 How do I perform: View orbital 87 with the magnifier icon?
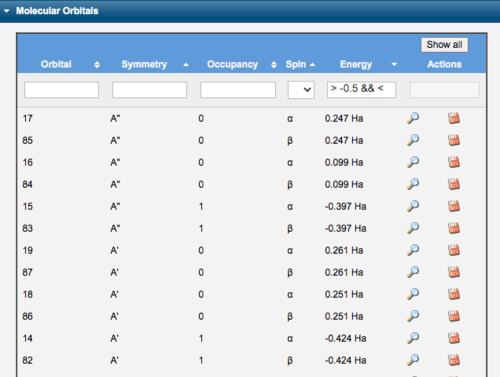(x=413, y=272)
